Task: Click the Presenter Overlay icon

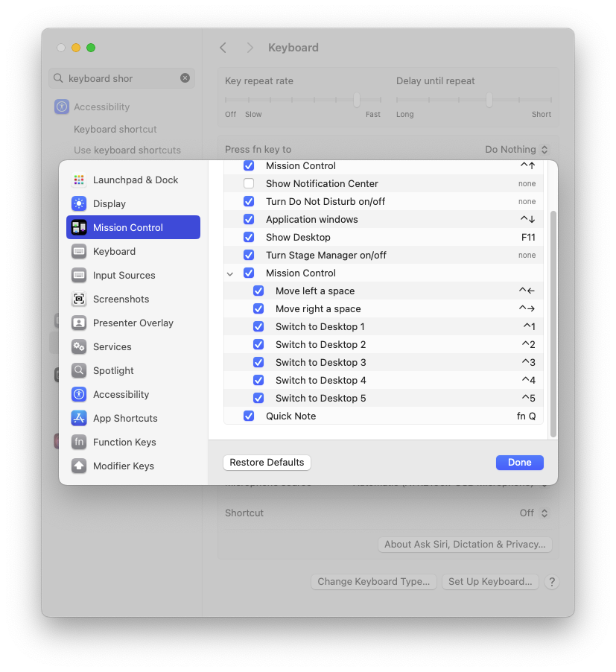Action: pyautogui.click(x=79, y=323)
